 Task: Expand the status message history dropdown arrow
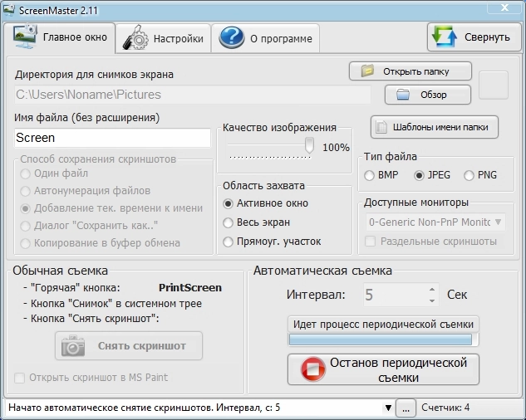coord(388,408)
